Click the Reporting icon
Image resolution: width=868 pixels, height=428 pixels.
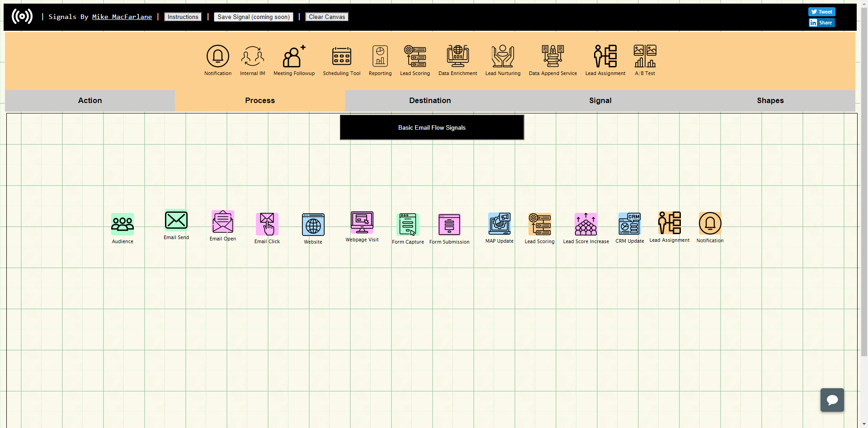[380, 56]
